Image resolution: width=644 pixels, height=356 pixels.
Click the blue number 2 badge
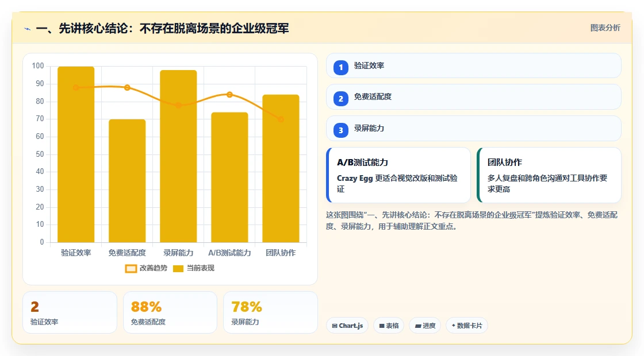[340, 98]
